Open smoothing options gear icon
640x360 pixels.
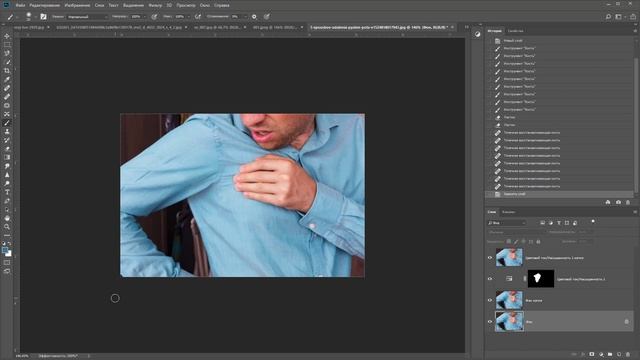coord(254,17)
